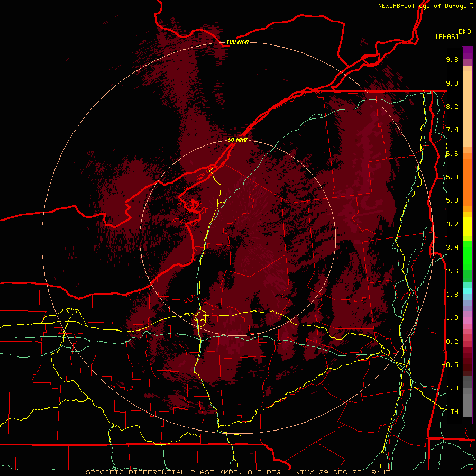Viewport: 476px width, 476px height.
Task: Pick the purple top segment of the color bar
Action: click(x=467, y=53)
